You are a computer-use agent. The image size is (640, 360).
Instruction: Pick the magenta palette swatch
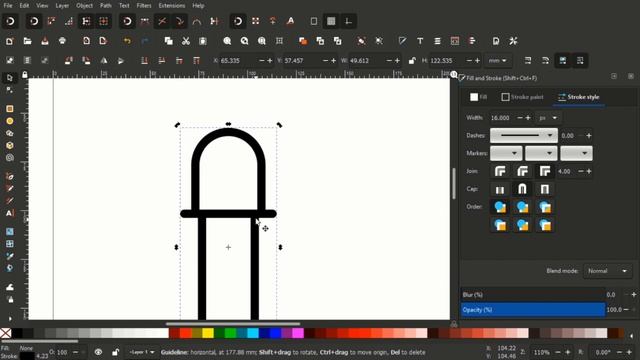click(298, 333)
